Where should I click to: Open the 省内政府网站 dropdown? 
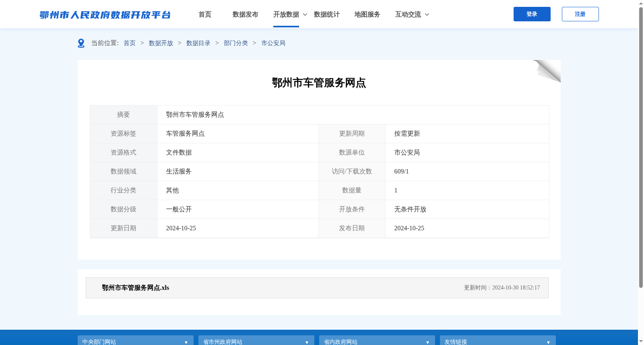(377, 341)
